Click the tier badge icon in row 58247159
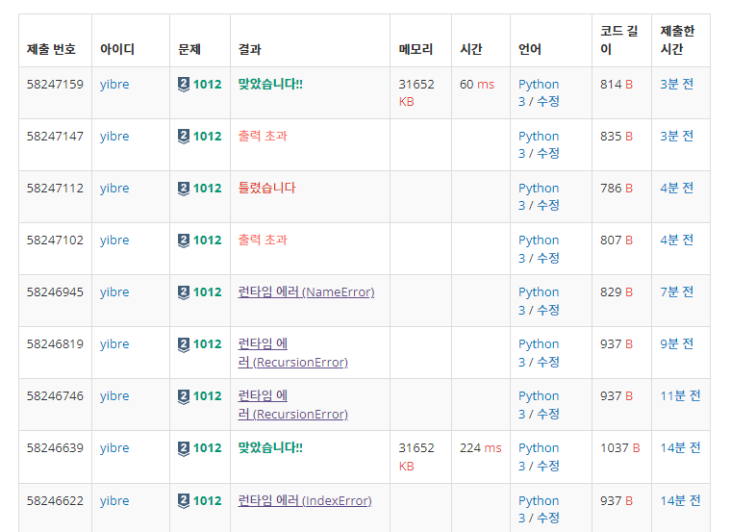Viewport: 756px width, 532px height. point(183,85)
